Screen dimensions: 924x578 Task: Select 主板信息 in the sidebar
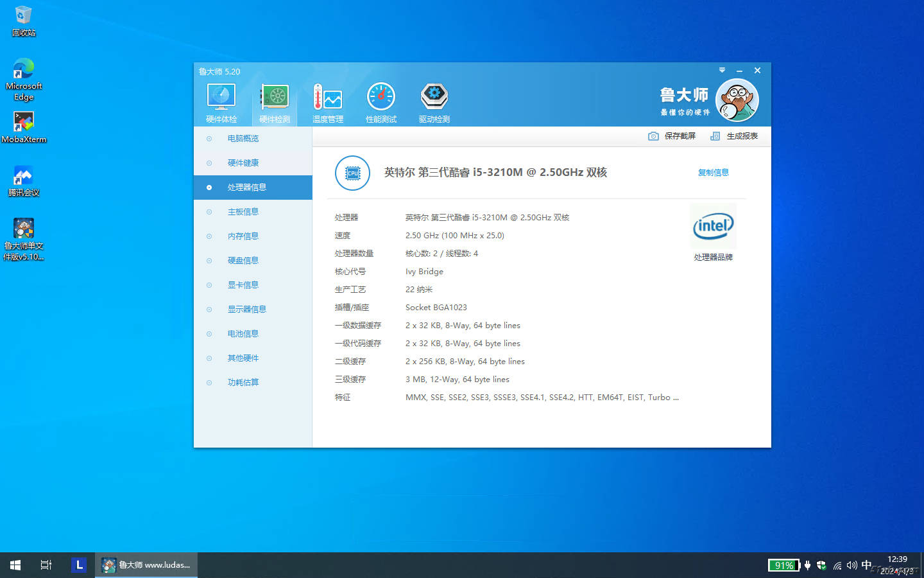[253, 212]
